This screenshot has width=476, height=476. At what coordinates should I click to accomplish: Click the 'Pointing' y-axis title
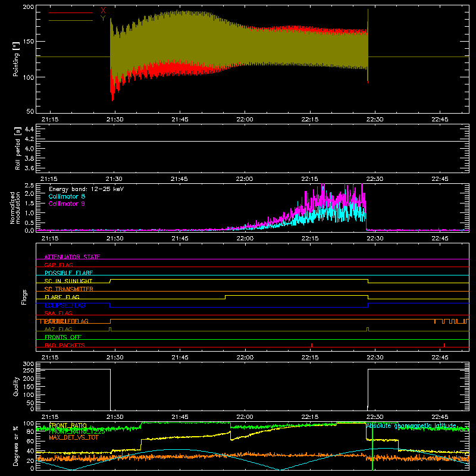16,59
